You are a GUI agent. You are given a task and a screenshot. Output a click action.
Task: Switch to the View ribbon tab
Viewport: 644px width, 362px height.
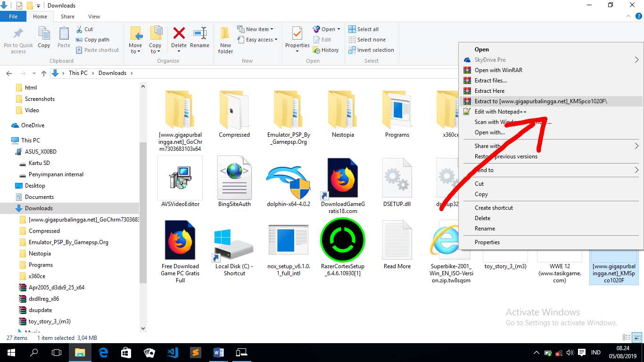pos(94,16)
